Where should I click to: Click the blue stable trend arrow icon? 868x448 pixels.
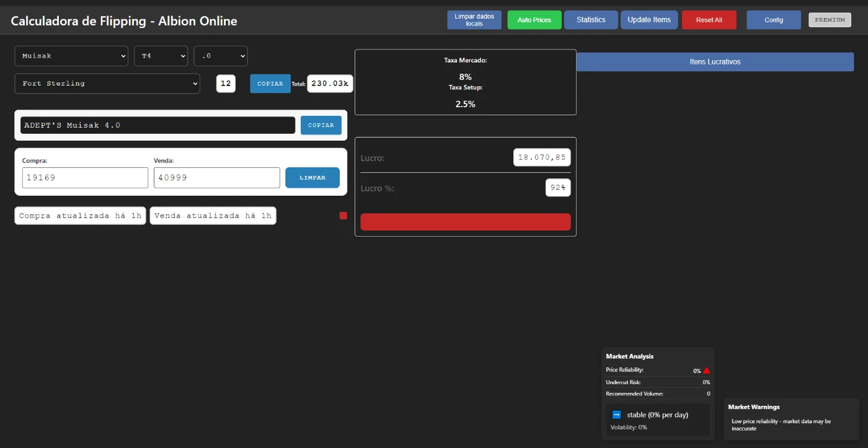point(616,415)
